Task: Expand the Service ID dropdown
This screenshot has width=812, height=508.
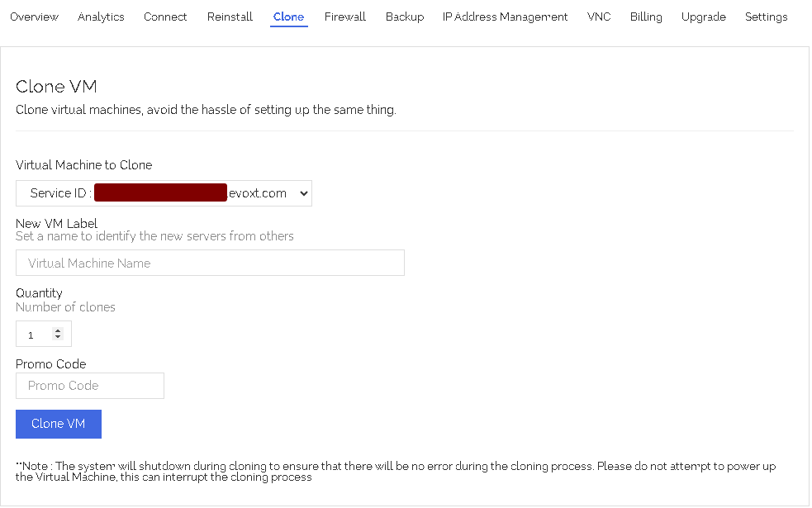Action: 164,193
